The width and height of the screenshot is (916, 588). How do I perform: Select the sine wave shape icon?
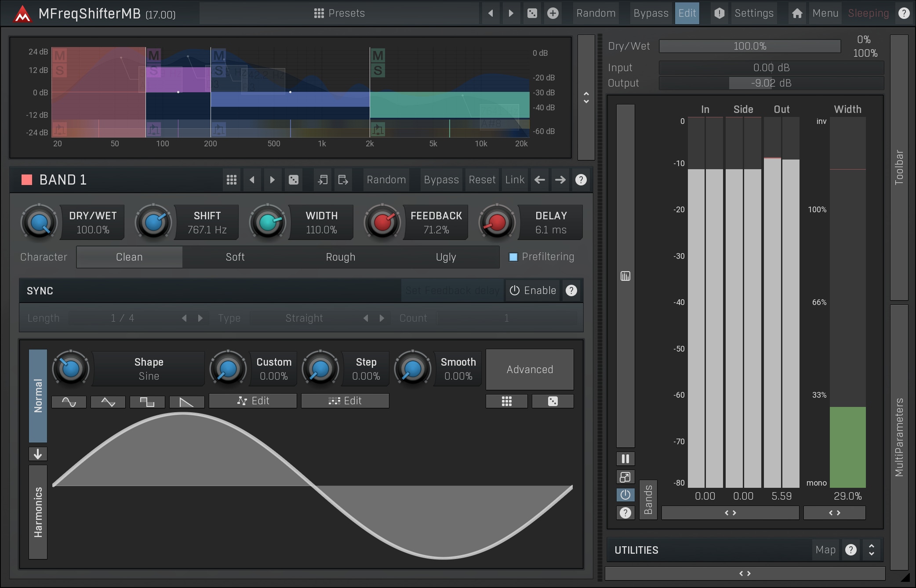click(69, 402)
